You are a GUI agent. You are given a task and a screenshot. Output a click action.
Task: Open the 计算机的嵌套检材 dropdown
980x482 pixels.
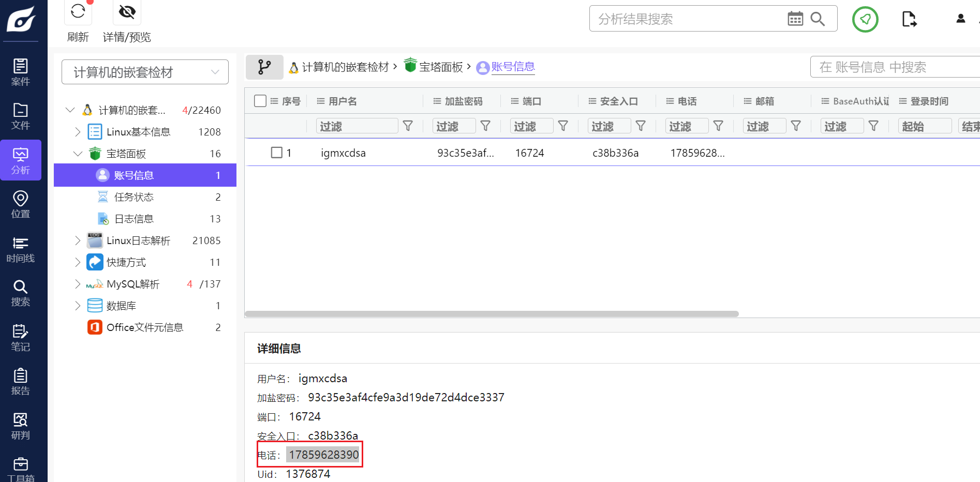pos(145,72)
